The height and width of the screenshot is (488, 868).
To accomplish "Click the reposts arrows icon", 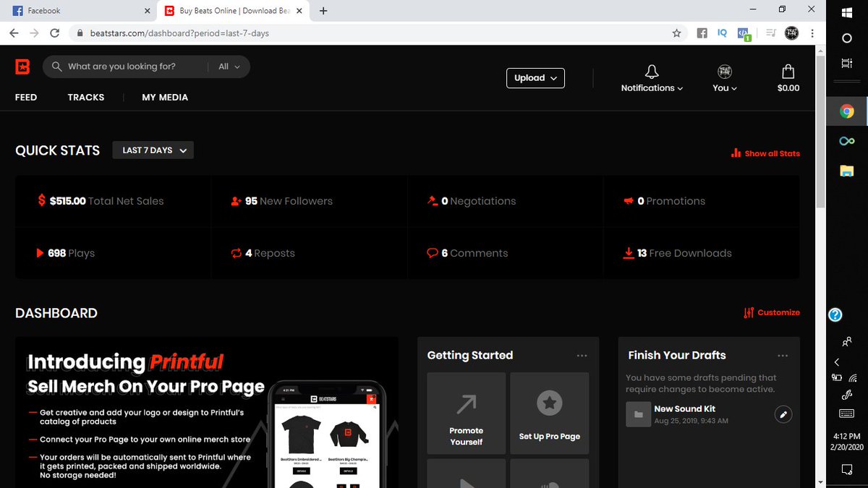I will [x=236, y=253].
